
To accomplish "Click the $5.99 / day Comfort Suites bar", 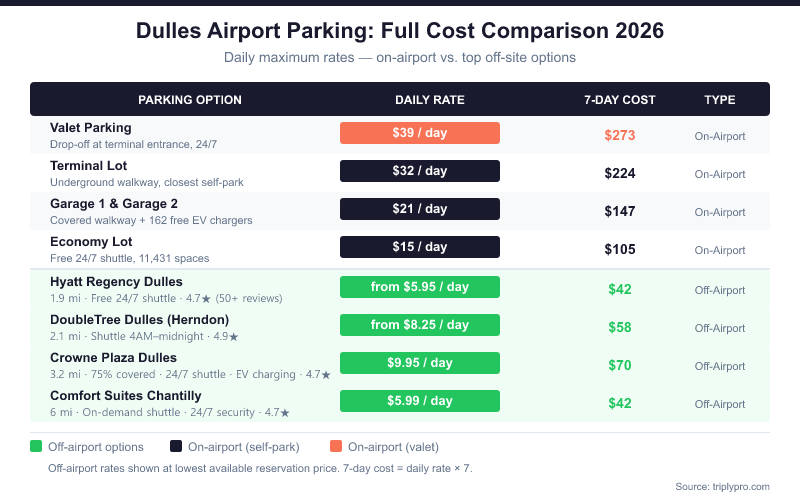I will pos(420,401).
